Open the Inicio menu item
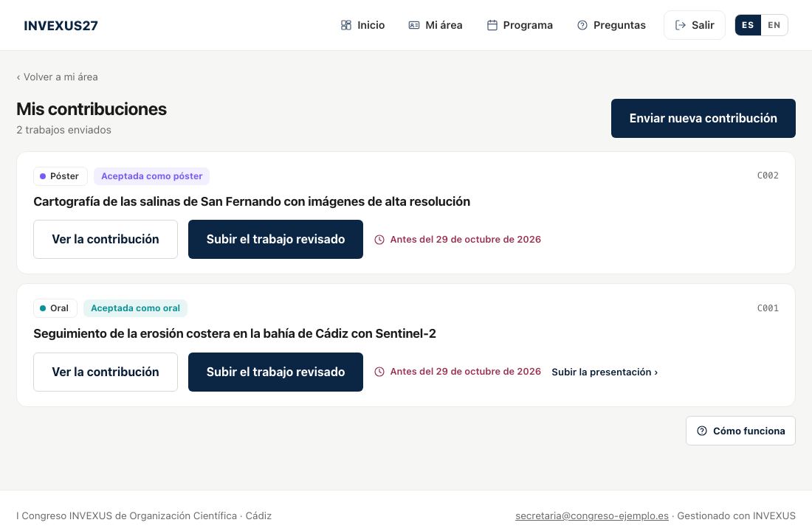This screenshot has width=812, height=531. point(362,25)
